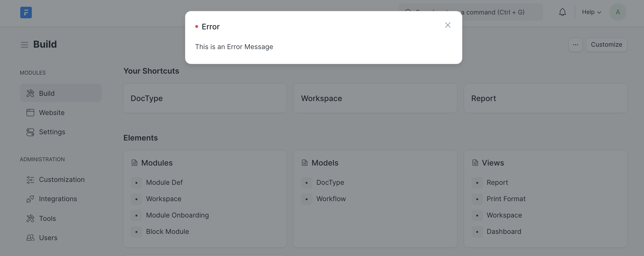The height and width of the screenshot is (256, 644).
Task: Toggle sidebar with hamburger icon next to Build
Action: [25, 45]
